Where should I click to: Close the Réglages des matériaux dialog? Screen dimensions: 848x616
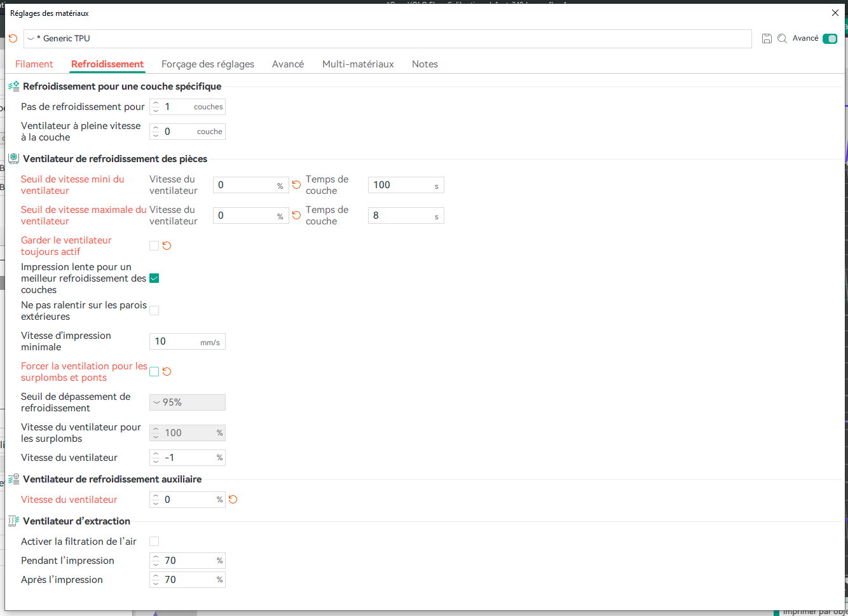[x=835, y=13]
